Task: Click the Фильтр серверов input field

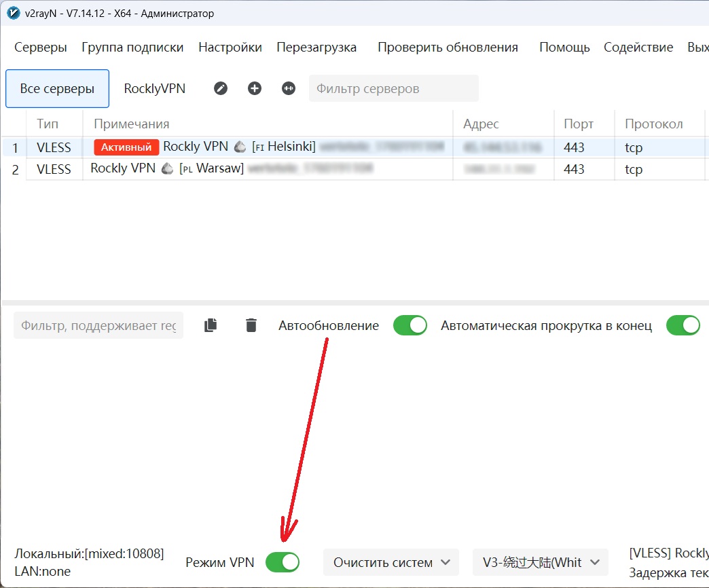Action: [x=393, y=88]
